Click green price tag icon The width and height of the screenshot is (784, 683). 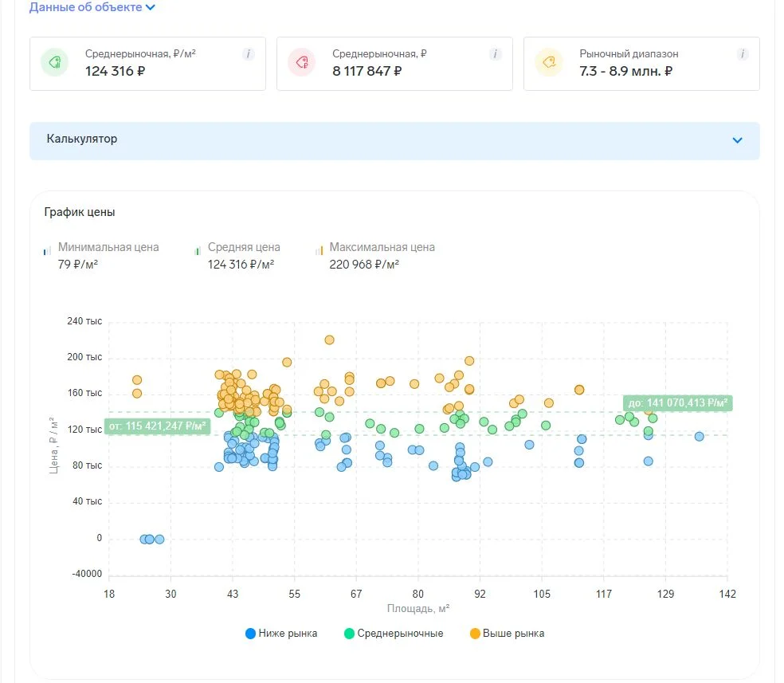point(54,62)
